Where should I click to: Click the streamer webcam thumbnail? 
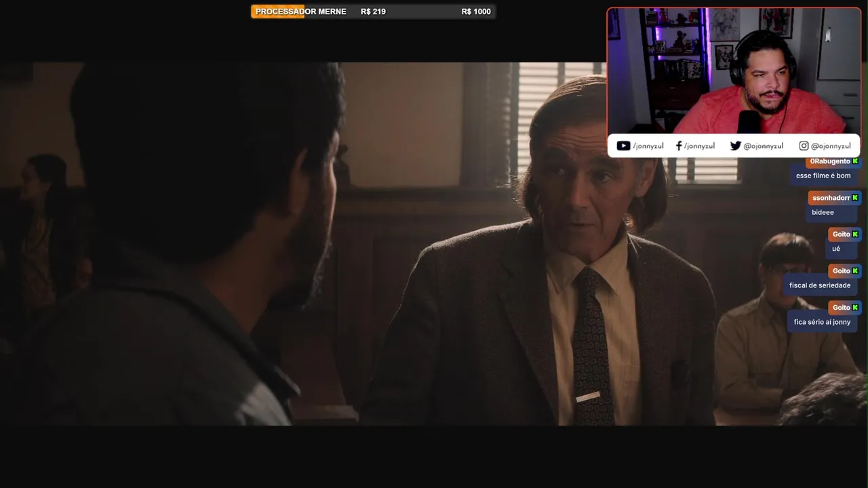[734, 70]
